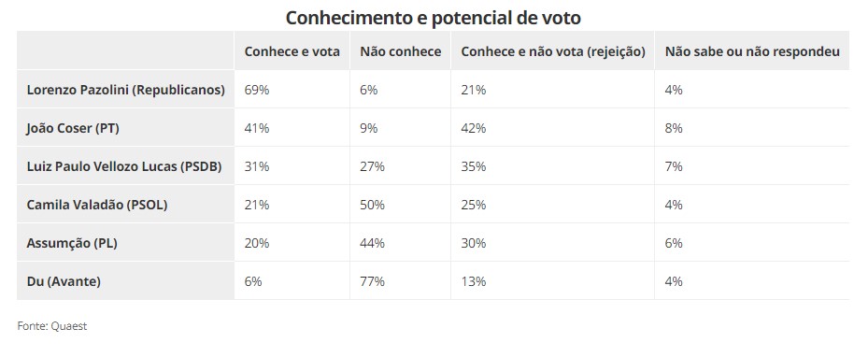The height and width of the screenshot is (357, 868).
Task: Click the 42% rejection cell for João Coser
Action: [x=474, y=128]
